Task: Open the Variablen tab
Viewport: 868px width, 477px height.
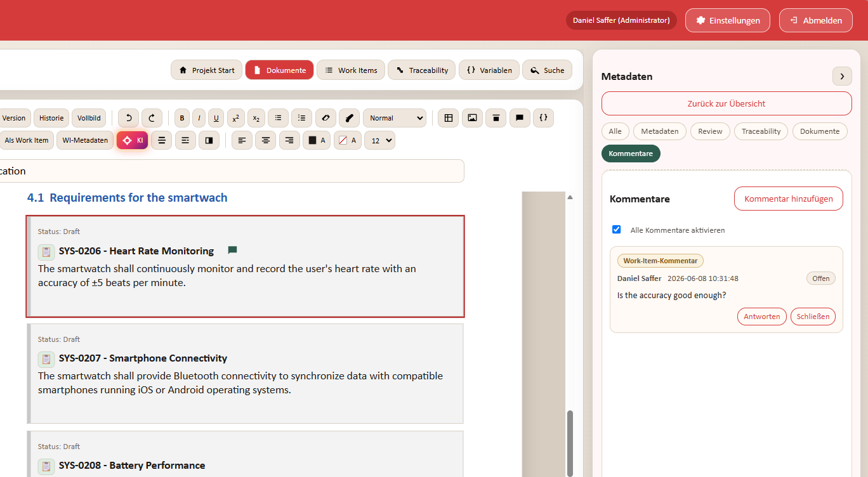Action: [489, 70]
